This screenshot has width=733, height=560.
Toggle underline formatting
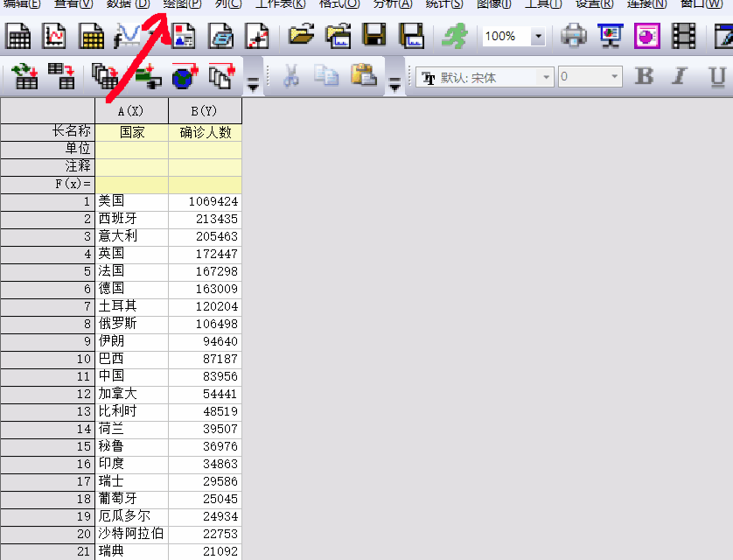(716, 77)
